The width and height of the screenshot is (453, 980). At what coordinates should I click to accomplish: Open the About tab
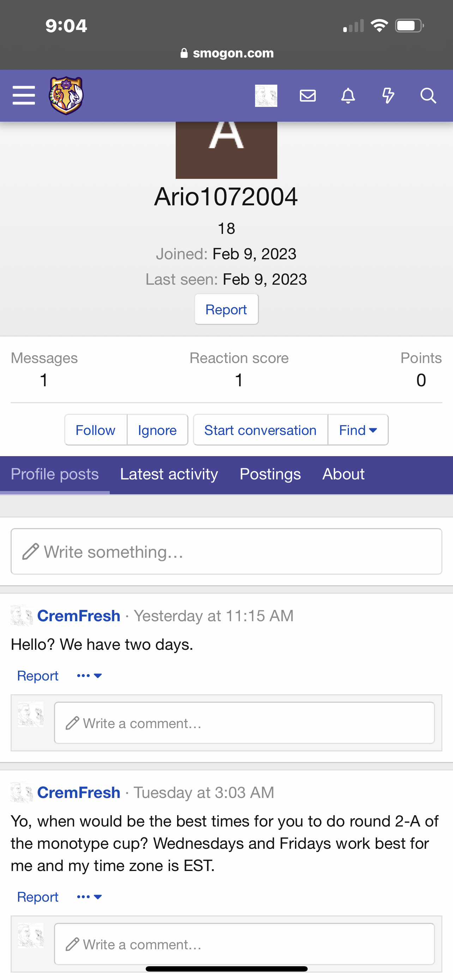(x=344, y=474)
